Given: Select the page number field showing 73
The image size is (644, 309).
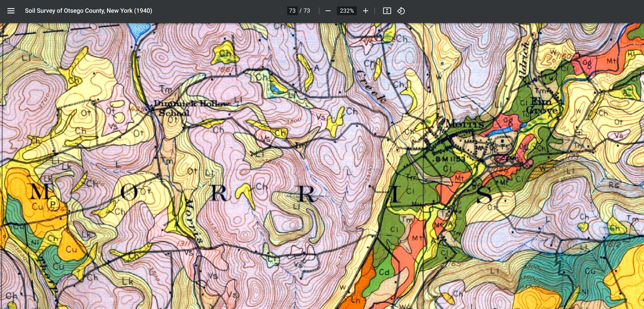Looking at the screenshot, I should pos(292,11).
